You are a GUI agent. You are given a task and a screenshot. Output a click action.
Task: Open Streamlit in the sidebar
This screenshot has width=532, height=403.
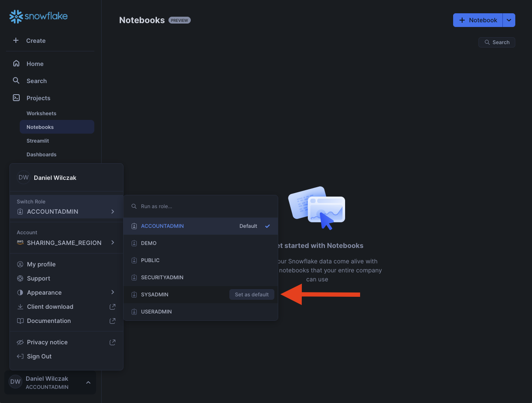[x=38, y=141]
